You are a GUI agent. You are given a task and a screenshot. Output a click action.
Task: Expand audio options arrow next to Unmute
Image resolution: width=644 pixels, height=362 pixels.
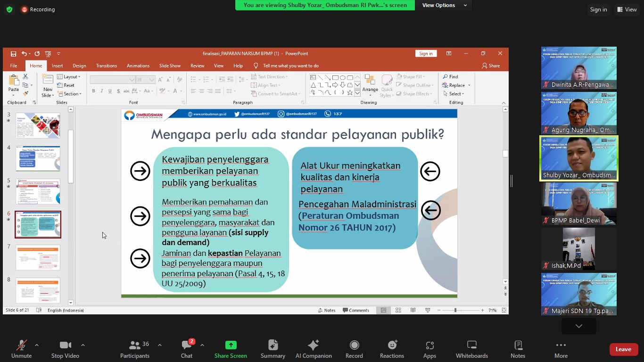pyautogui.click(x=37, y=345)
